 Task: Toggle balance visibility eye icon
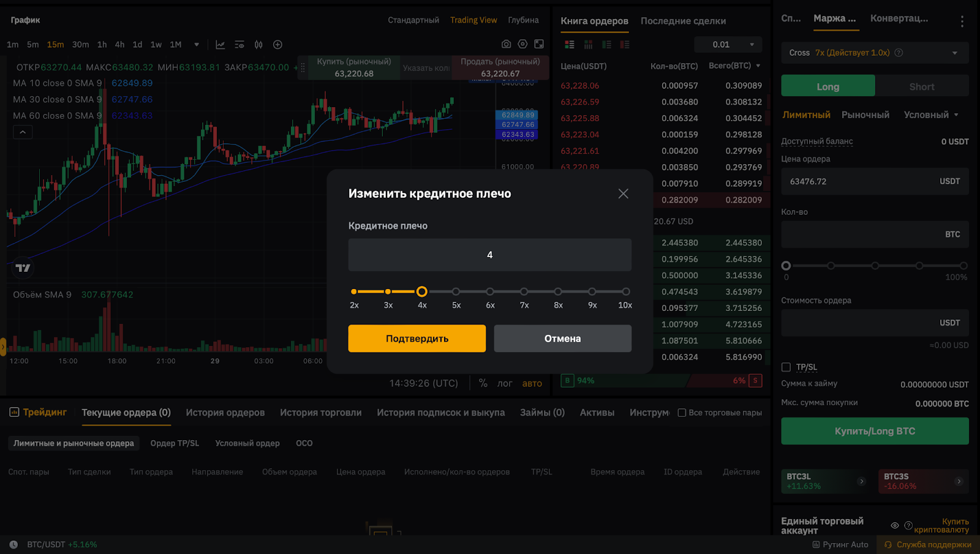pyautogui.click(x=895, y=525)
